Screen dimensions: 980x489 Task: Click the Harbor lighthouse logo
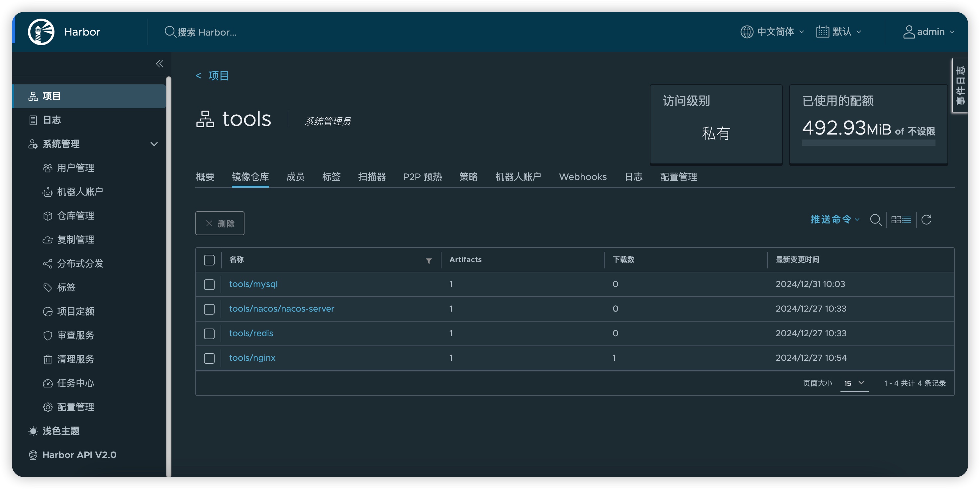[x=41, y=32]
